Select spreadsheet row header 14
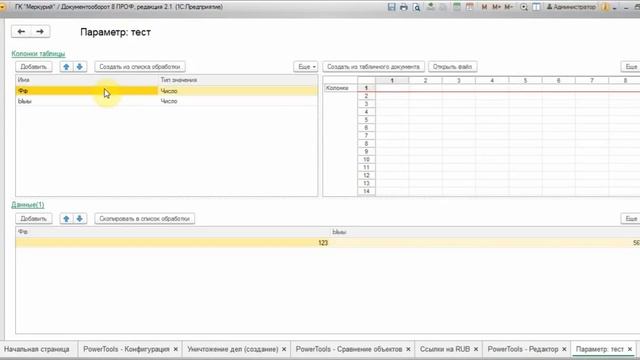The width and height of the screenshot is (640, 360). 366,191
